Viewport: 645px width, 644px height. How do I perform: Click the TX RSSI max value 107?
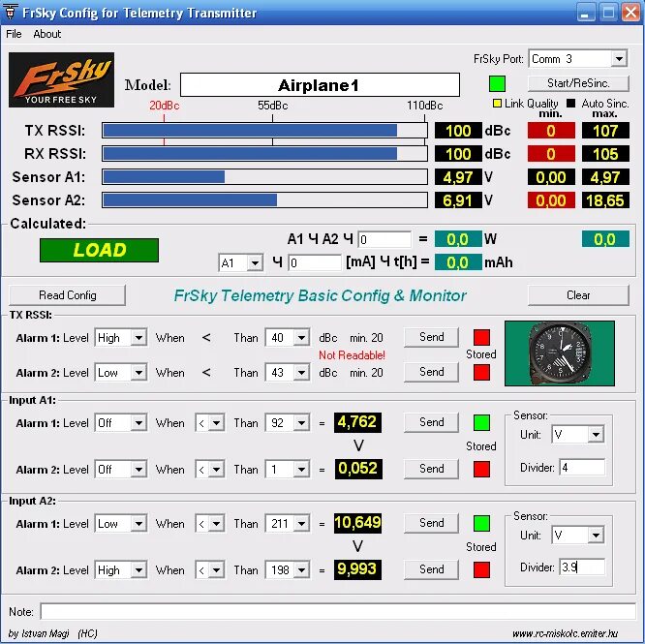pos(605,131)
